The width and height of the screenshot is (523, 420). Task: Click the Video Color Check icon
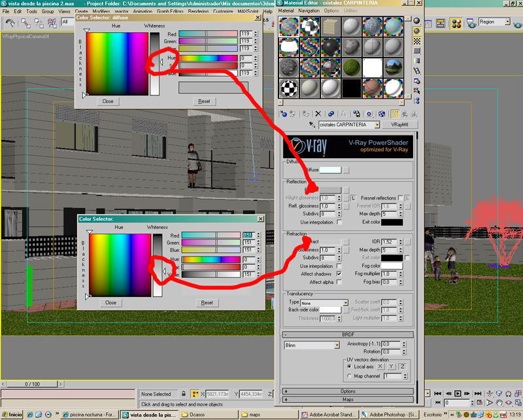(417, 61)
